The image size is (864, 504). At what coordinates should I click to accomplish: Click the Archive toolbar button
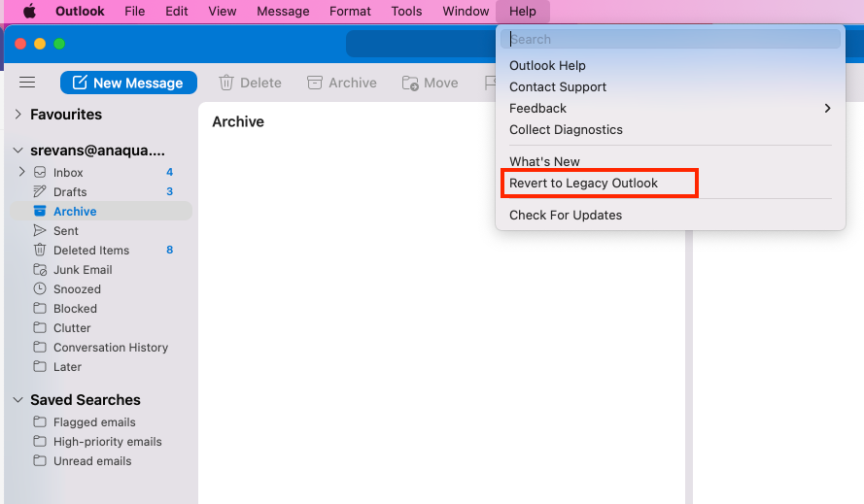click(x=342, y=83)
